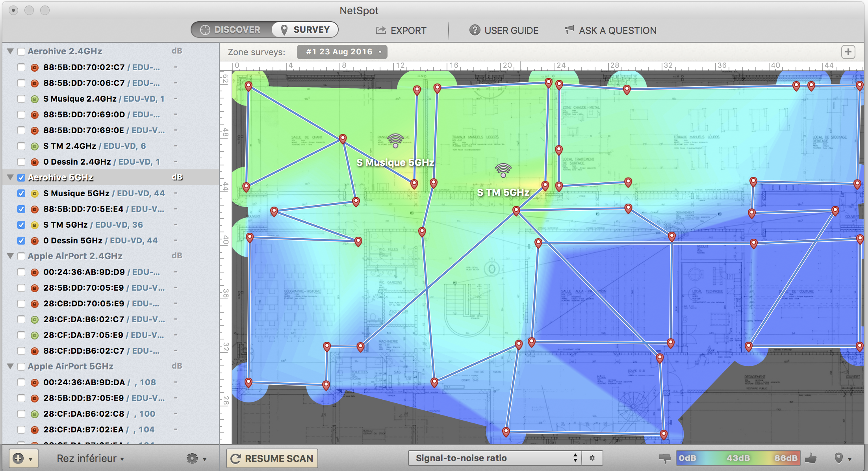Click red signal icon of 88:5B:DD:70:5E:E4

35,209
